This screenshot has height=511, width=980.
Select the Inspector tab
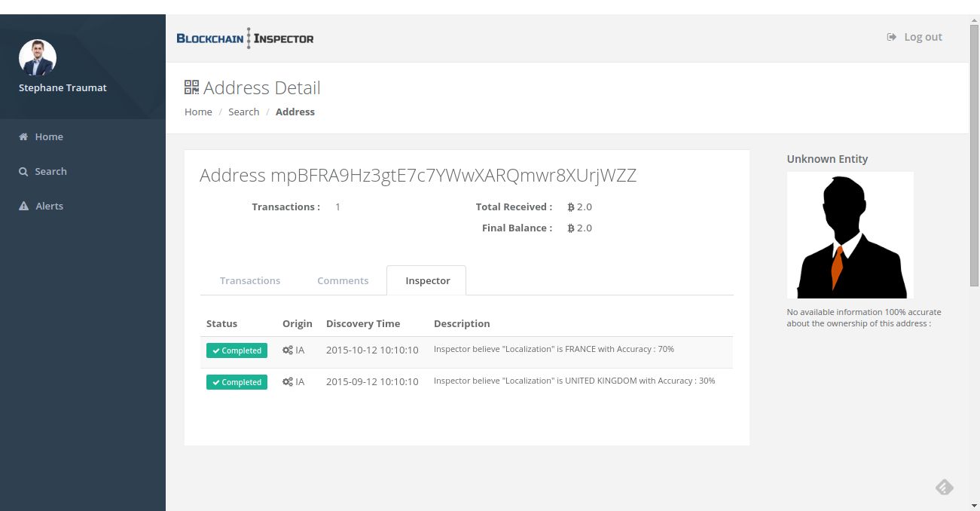pos(427,280)
